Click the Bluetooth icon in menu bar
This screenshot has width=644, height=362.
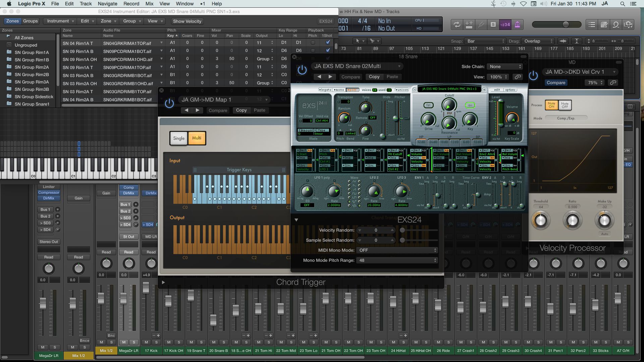tap(513, 4)
